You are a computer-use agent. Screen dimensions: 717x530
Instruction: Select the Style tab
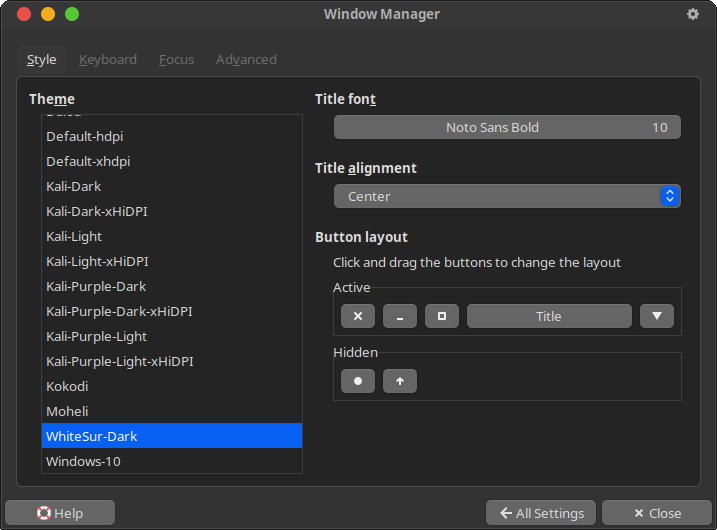click(42, 59)
